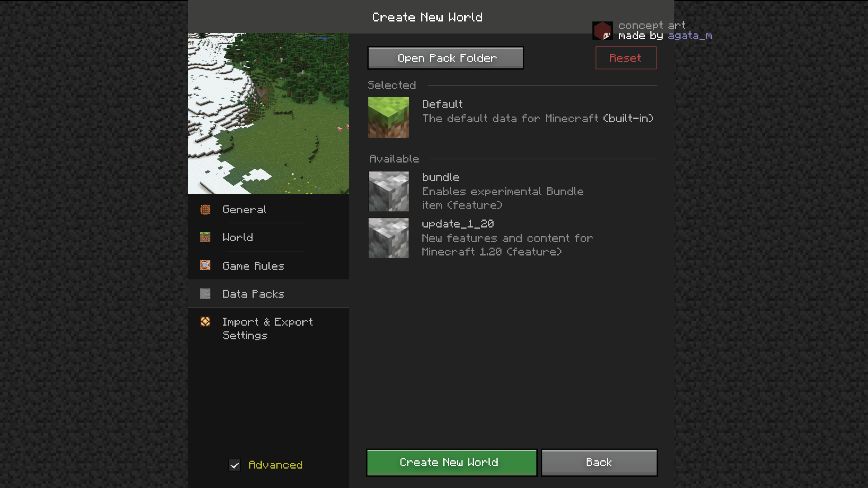Click the Back button

[599, 462]
